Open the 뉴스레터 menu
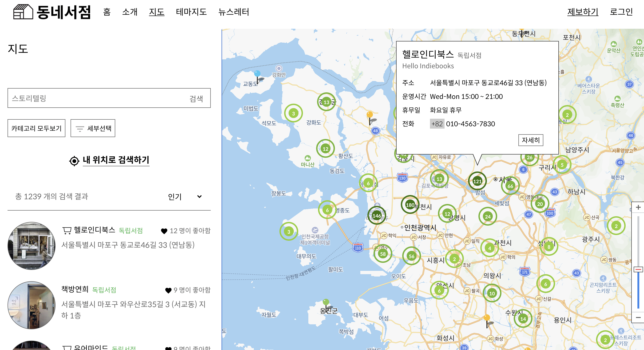Screen dimensions: 644x350 (234, 12)
